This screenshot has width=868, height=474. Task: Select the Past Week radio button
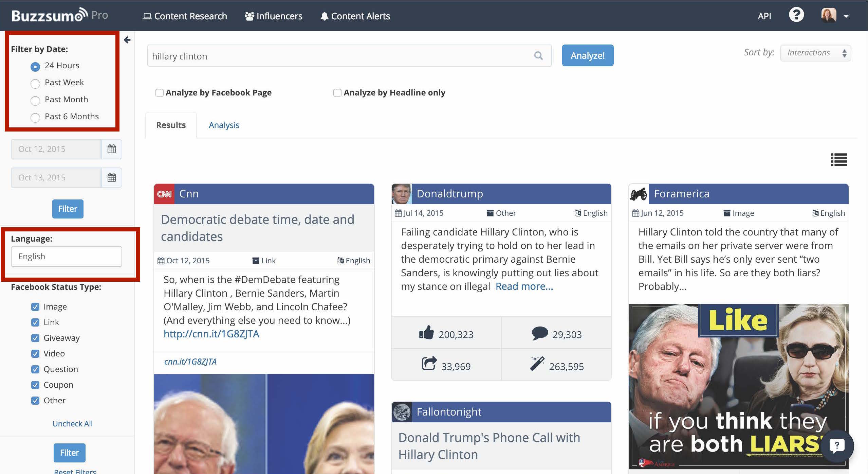[x=35, y=83]
